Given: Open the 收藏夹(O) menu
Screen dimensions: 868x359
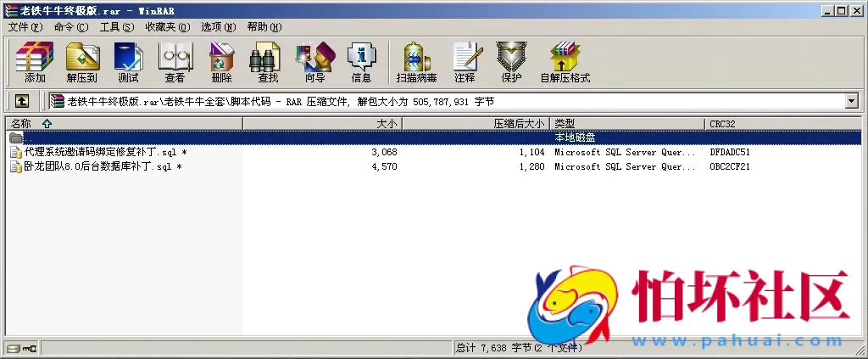Looking at the screenshot, I should 168,27.
